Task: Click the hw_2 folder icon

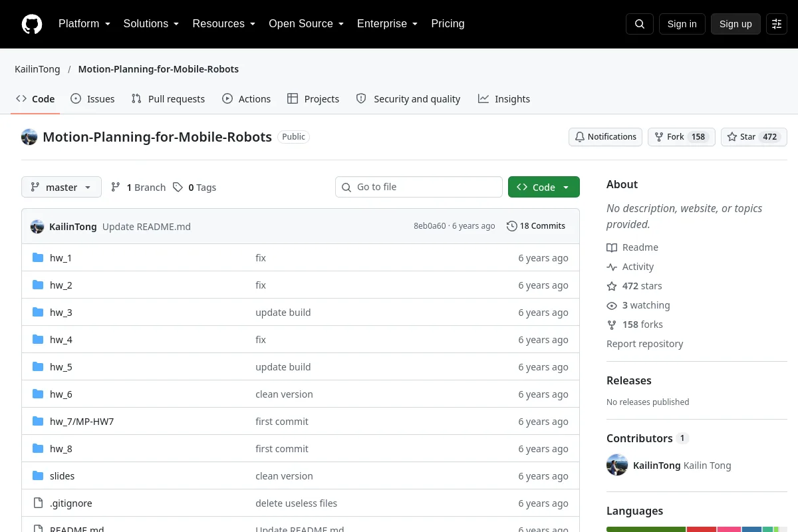Action: tap(38, 285)
